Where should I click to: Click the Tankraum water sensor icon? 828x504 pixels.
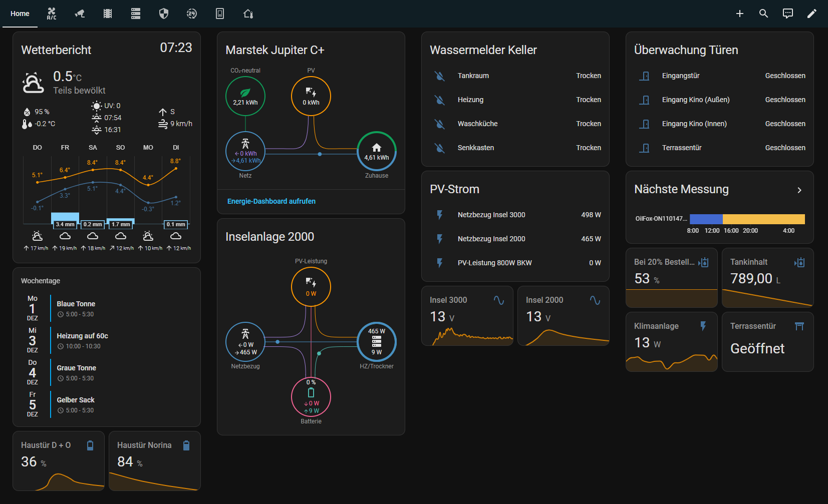pos(439,76)
